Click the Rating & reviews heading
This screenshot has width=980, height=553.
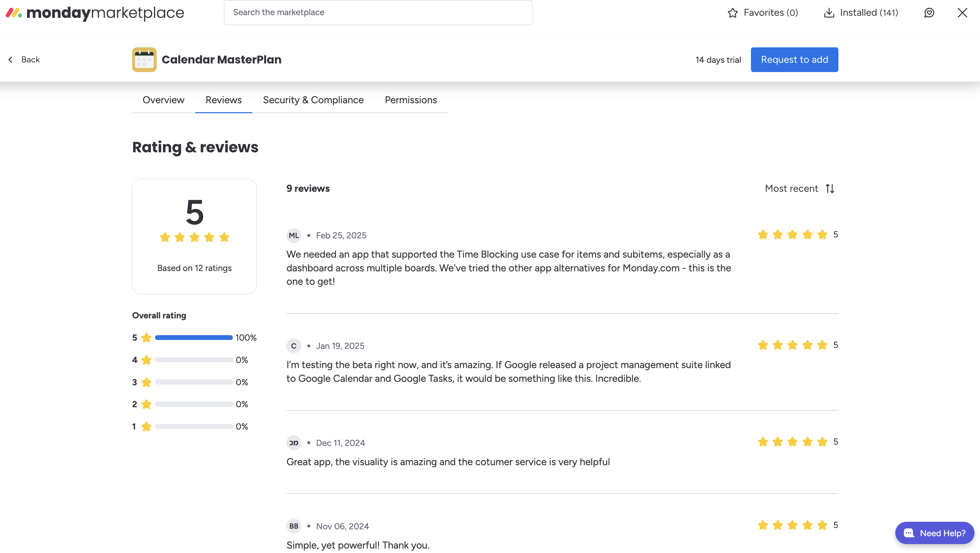195,147
